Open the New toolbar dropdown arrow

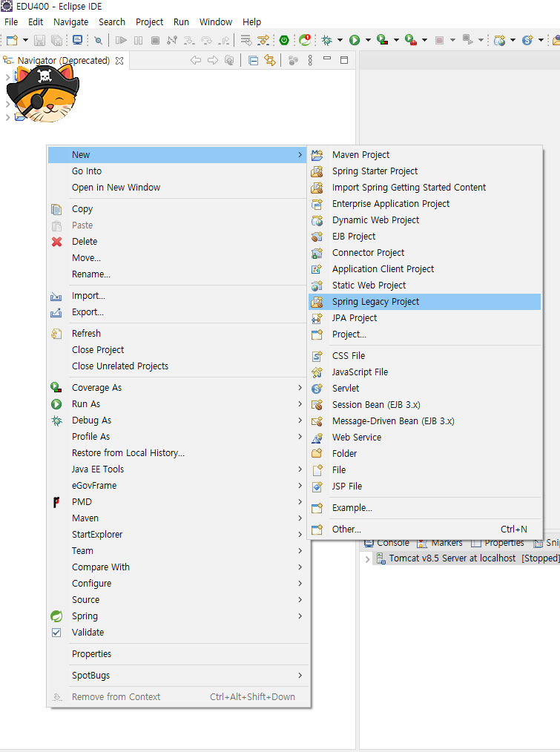point(25,40)
